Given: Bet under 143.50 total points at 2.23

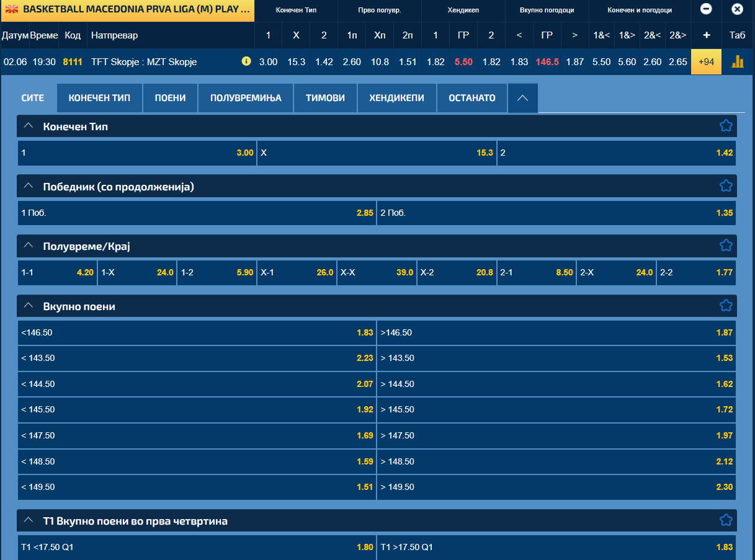Looking at the screenshot, I should (x=197, y=358).
